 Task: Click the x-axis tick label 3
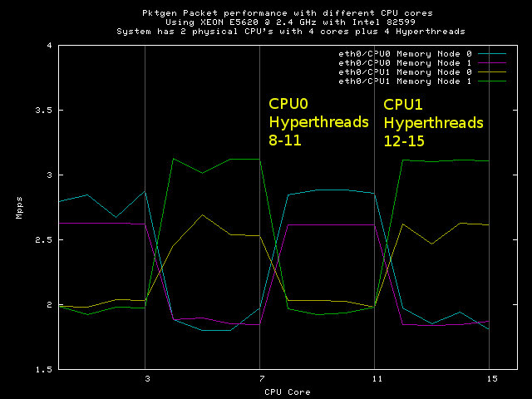pos(147,378)
